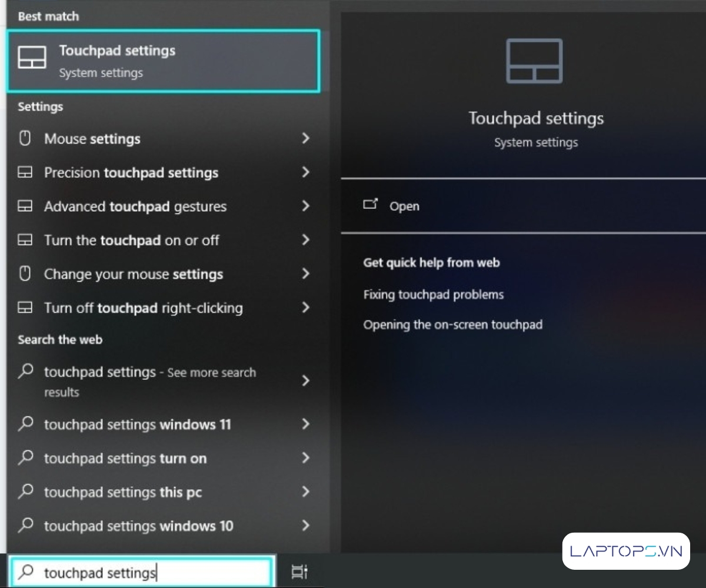Click the mouse icon beside Mouse settings
Screen dimensions: 706x588
[x=25, y=139]
